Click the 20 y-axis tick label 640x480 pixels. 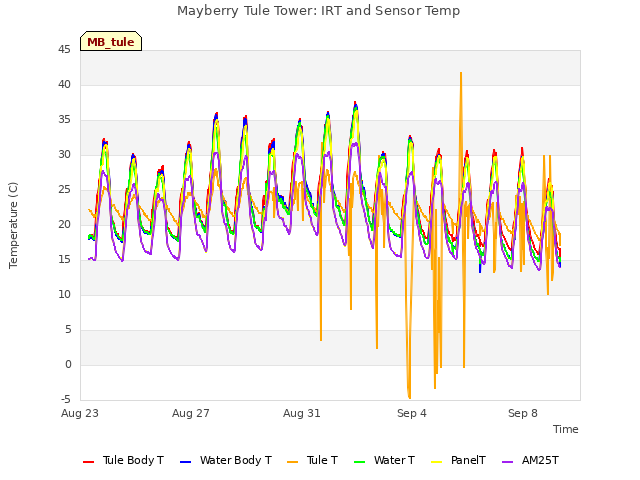[64, 224]
